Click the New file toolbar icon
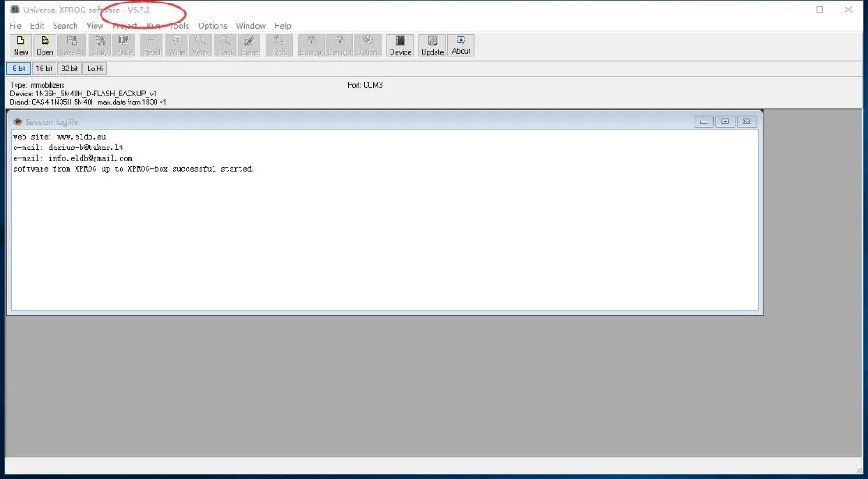 (x=21, y=45)
